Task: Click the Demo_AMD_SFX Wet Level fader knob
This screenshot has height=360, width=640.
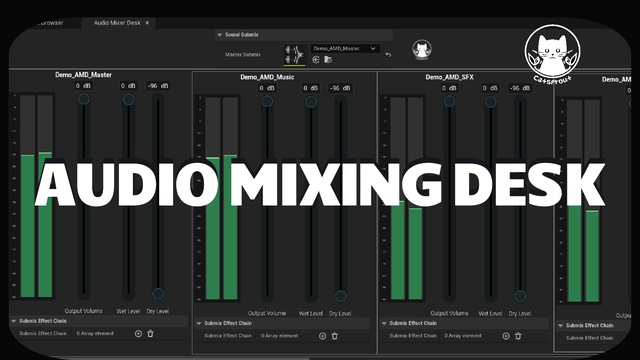Action: pos(491,101)
